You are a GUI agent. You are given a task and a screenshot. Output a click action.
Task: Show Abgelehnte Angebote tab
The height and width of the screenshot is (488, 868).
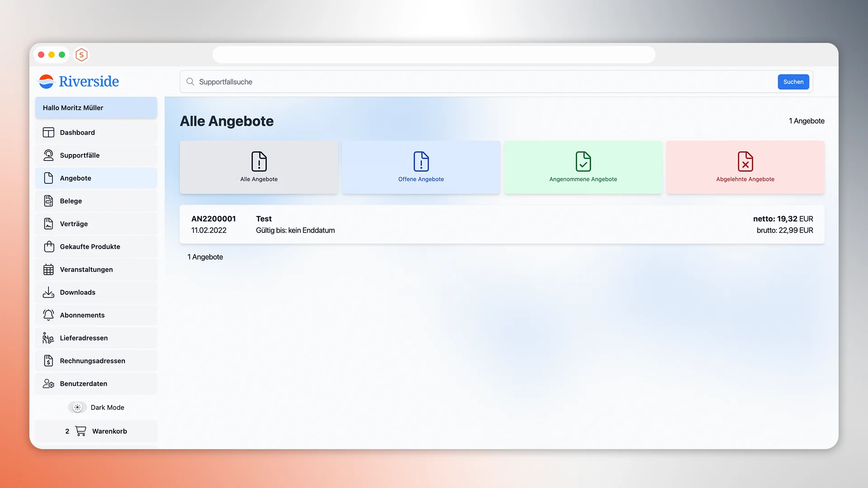click(x=745, y=167)
